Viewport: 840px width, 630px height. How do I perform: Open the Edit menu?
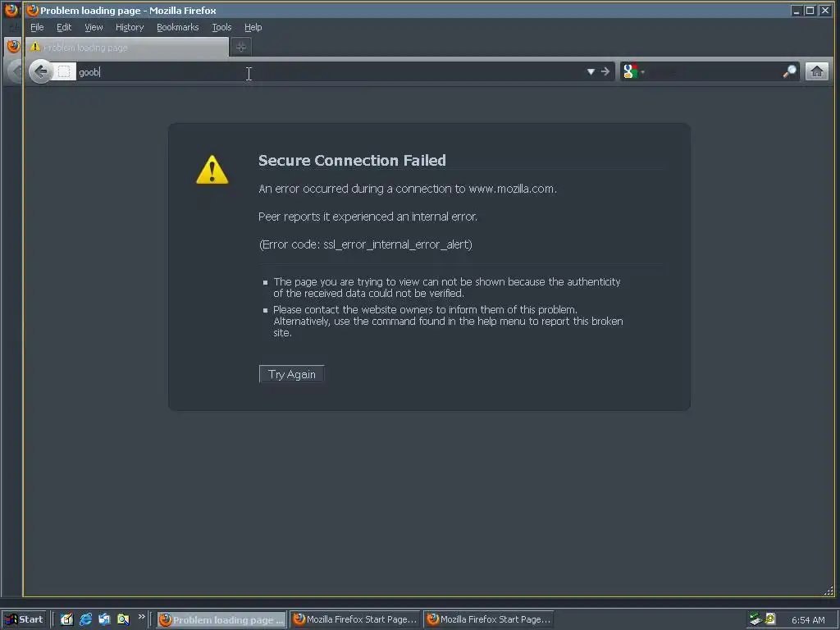64,27
